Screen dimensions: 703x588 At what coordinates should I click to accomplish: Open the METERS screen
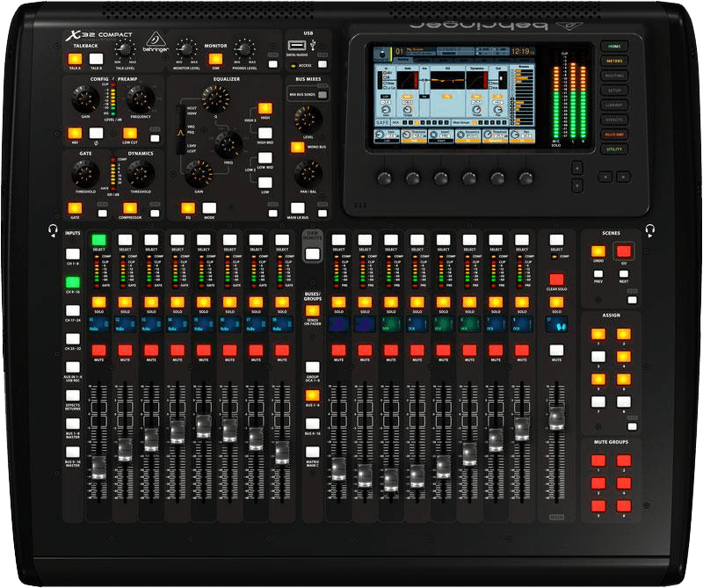tap(614, 61)
